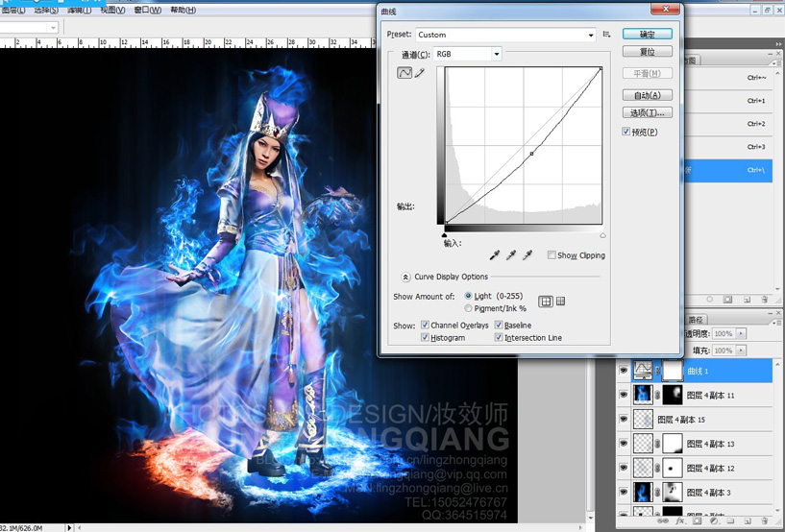Create new channel in Channels panel
Image resolution: width=785 pixels, height=532 pixels.
point(747,300)
